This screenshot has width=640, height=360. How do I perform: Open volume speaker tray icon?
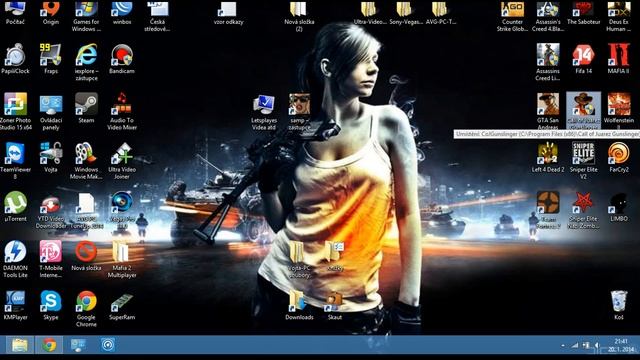coord(597,346)
